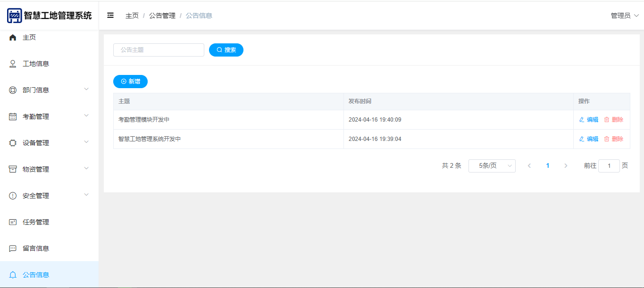Screen dimensions: 644x288
Task: Go to previous page arrow
Action: pos(529,166)
